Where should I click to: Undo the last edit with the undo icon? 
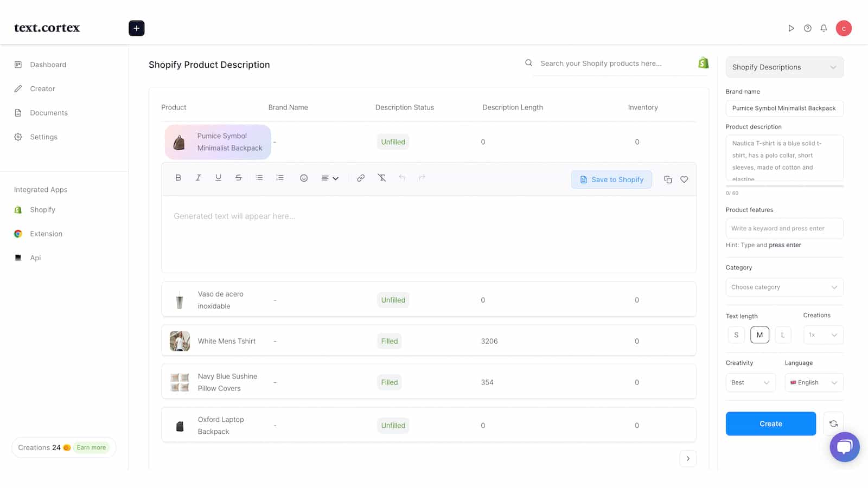coord(401,177)
